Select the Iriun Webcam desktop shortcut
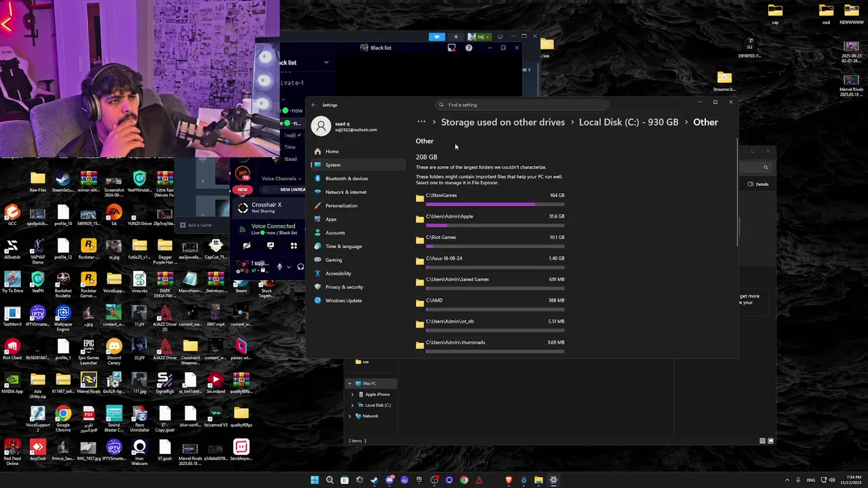This screenshot has width=868, height=488. coord(139,452)
